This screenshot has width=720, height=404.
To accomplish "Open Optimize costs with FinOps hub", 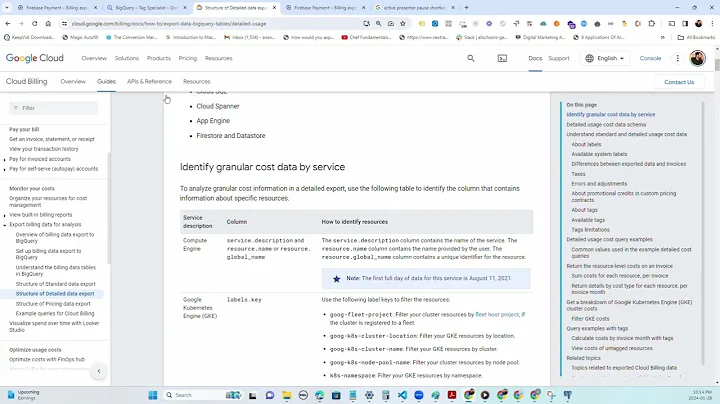I will (x=47, y=359).
